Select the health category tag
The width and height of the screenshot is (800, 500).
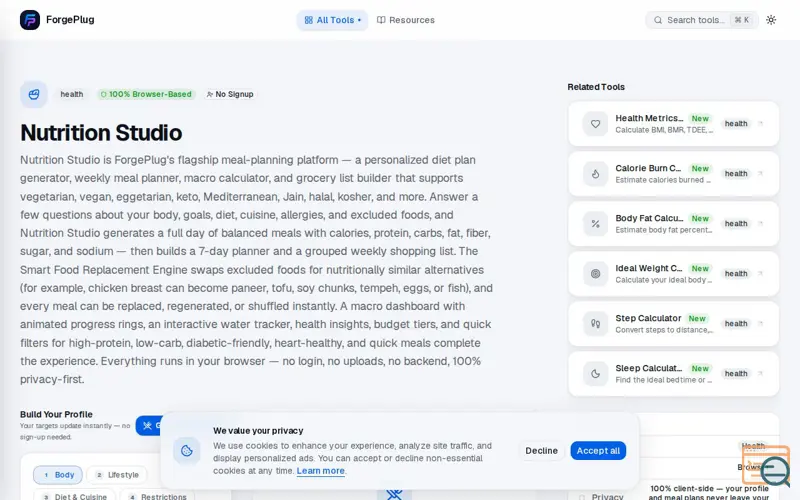pos(71,94)
